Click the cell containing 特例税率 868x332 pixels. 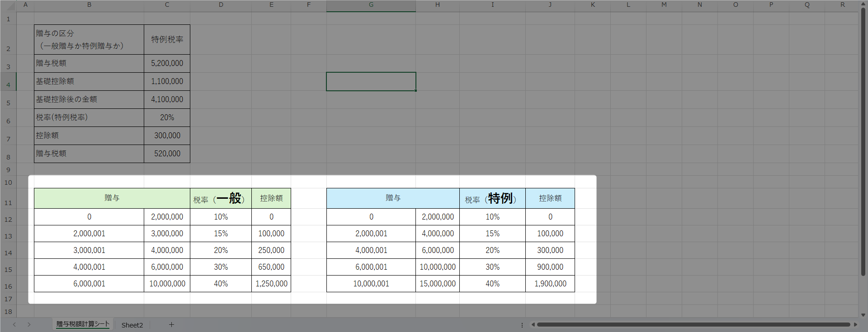pyautogui.click(x=167, y=40)
